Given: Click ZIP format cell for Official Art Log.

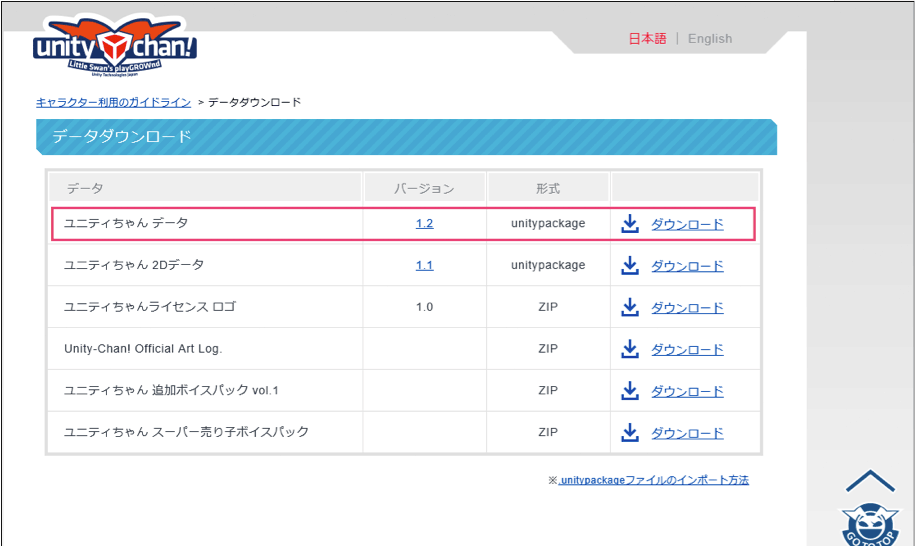Looking at the screenshot, I should 548,349.
